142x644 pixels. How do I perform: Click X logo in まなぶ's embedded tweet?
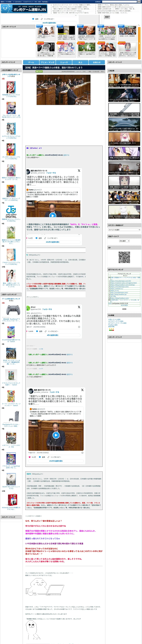[x=79, y=307]
